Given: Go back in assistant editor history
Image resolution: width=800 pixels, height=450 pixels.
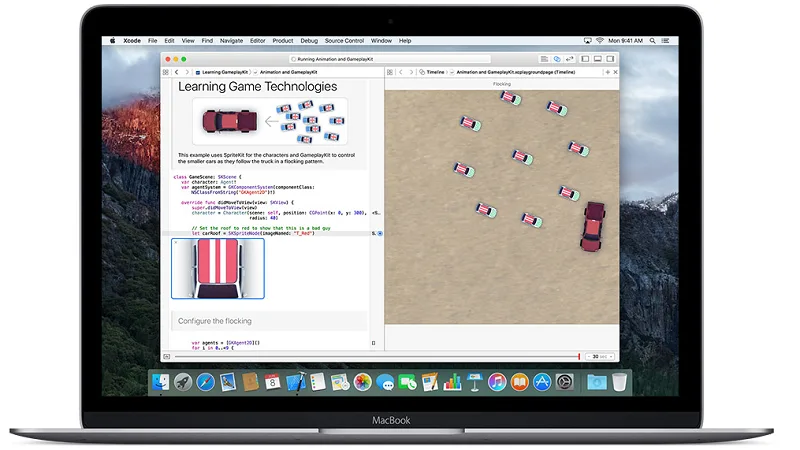Looking at the screenshot, I should tap(401, 72).
